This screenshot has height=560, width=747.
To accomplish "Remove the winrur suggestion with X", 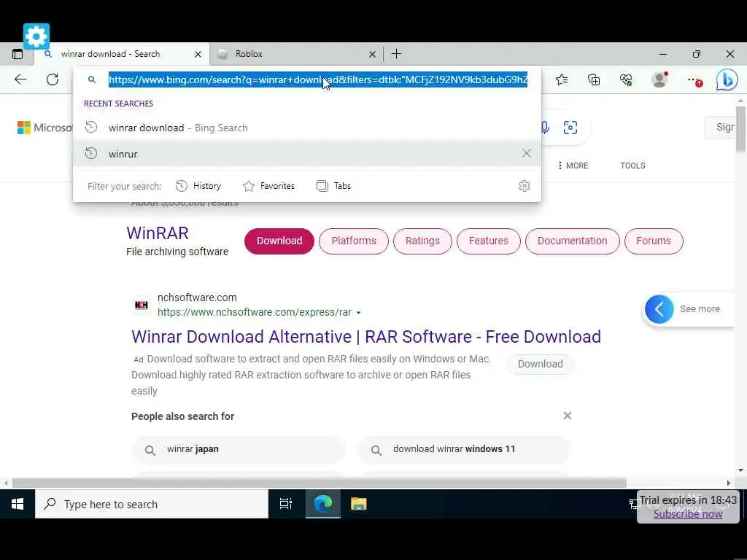I will point(527,153).
